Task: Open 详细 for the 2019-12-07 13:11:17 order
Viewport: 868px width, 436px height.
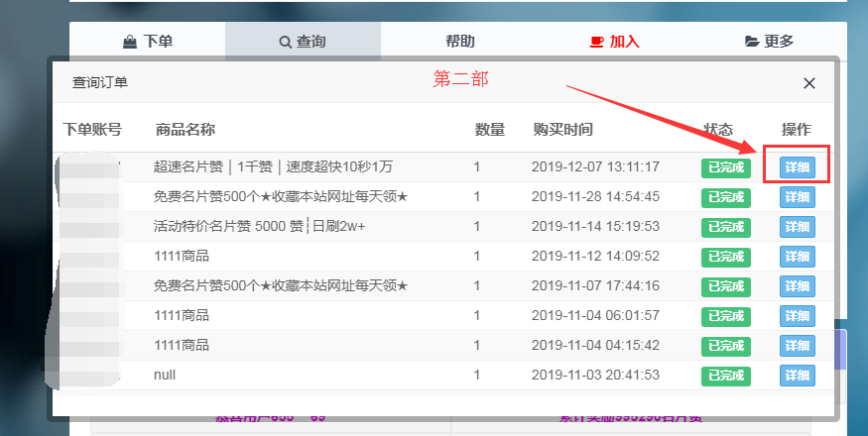Action: [798, 167]
